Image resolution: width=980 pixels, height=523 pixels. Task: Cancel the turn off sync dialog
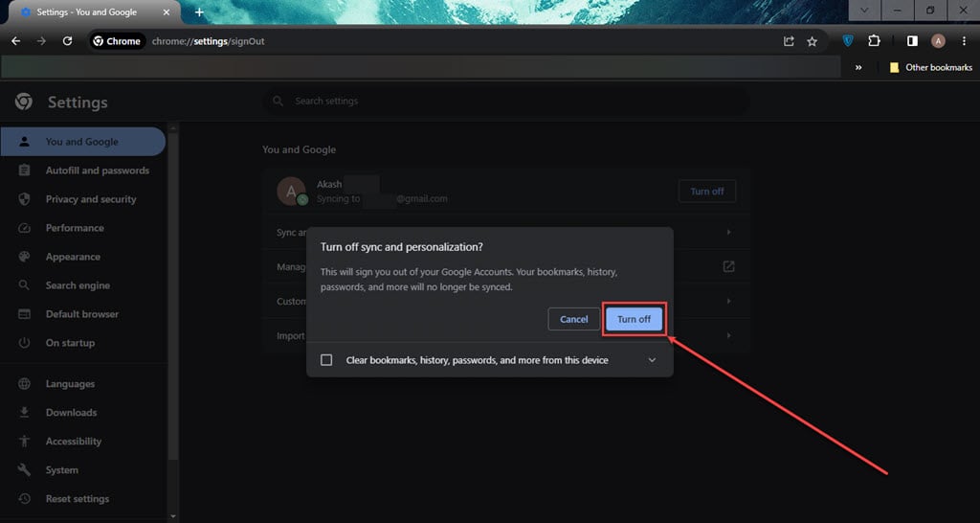click(x=573, y=319)
